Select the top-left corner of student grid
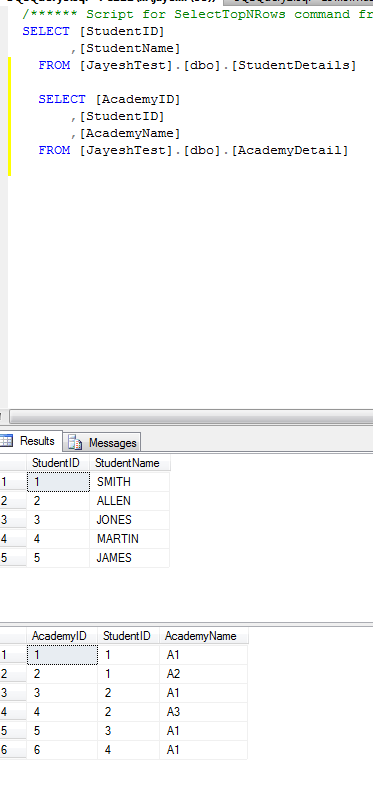373x788 pixels. pos(13,463)
